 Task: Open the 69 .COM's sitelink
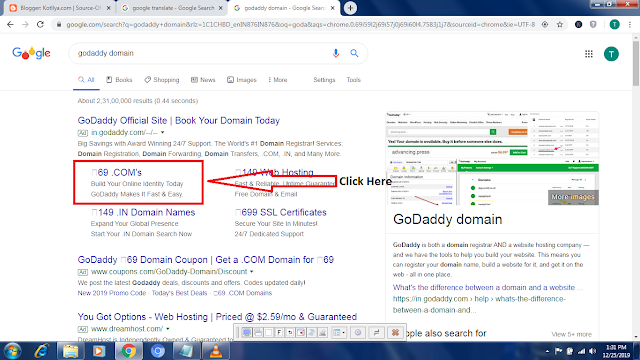(x=117, y=173)
